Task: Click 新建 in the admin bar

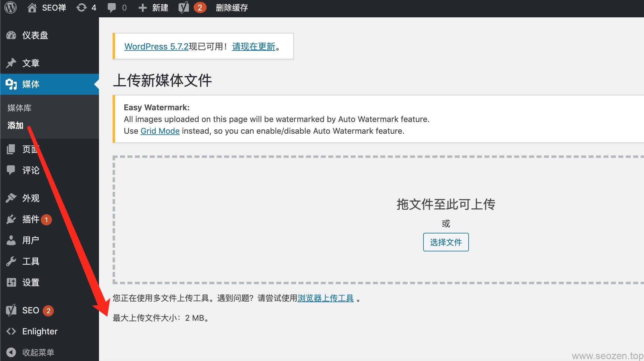Action: 160,8
